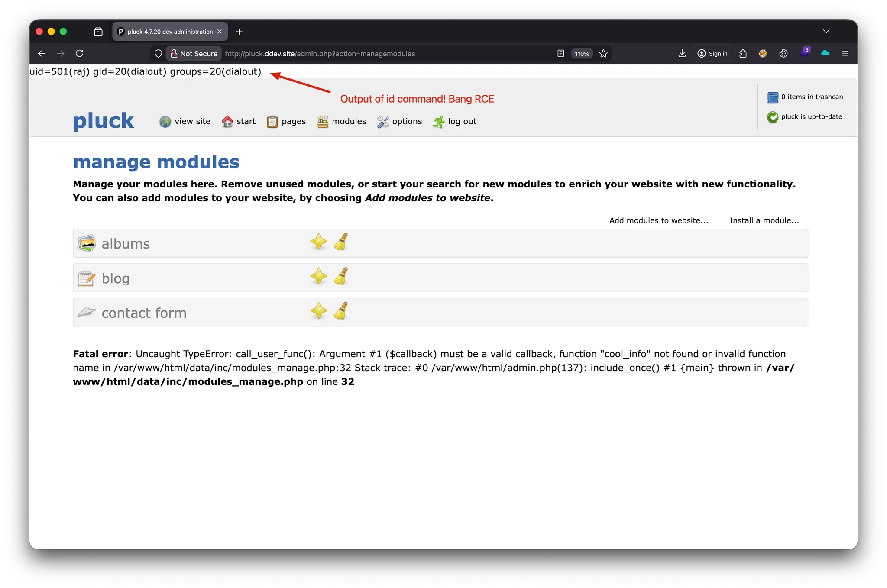Image resolution: width=887 pixels, height=588 pixels.
Task: Bookmark this page with the star icon
Action: 603,54
